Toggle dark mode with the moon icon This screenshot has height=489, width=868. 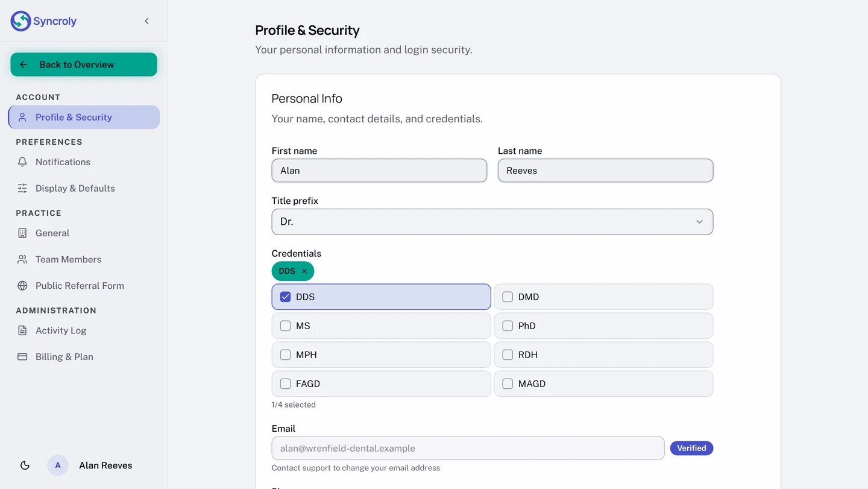[25, 465]
